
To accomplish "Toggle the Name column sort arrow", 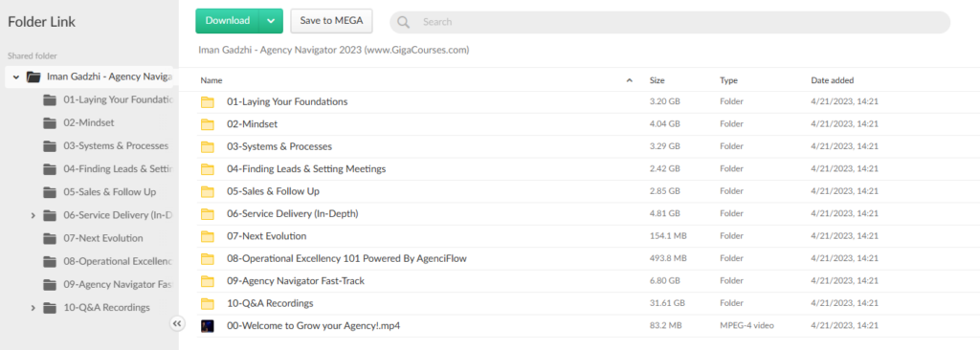I will tap(630, 80).
